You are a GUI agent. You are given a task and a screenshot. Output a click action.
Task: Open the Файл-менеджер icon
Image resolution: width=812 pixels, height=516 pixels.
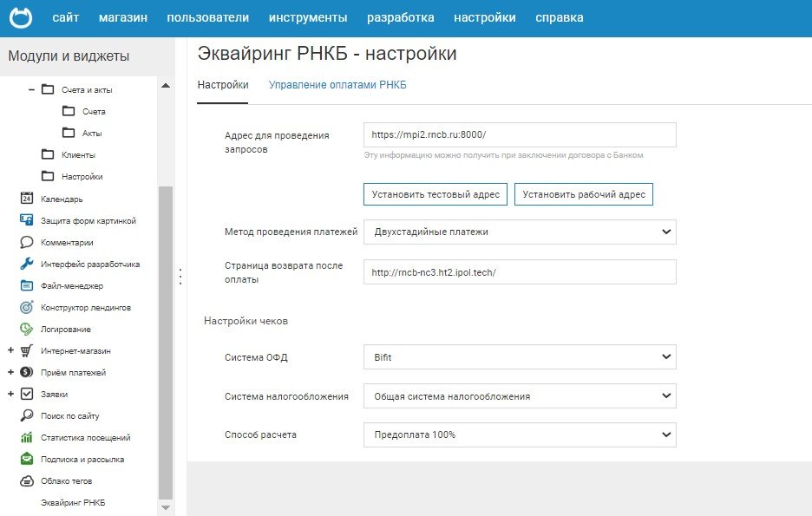pos(26,285)
